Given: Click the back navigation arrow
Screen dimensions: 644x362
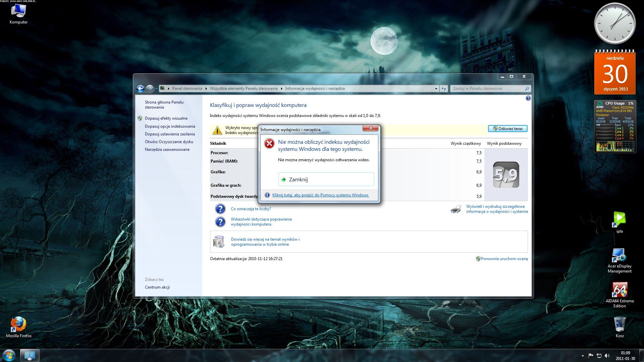Looking at the screenshot, I should [141, 88].
